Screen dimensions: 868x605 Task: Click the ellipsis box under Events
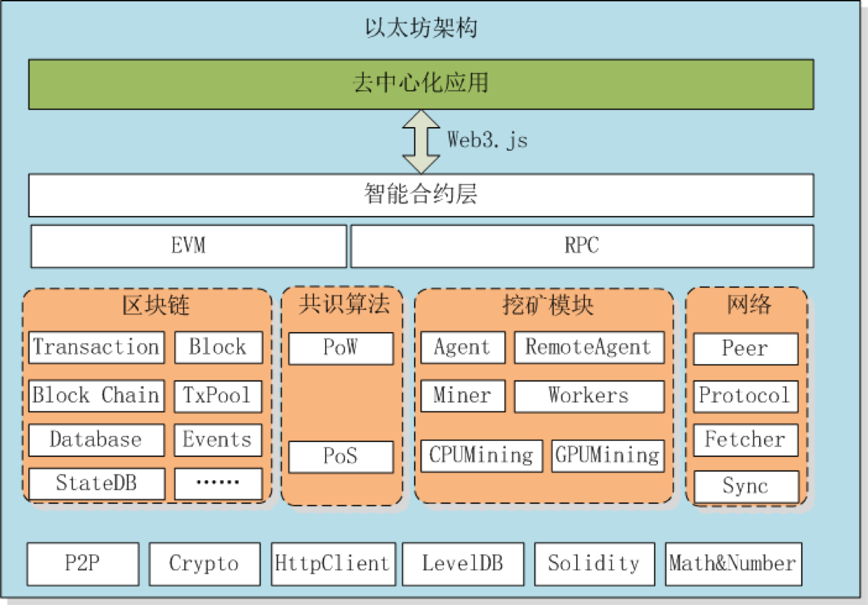[x=217, y=484]
